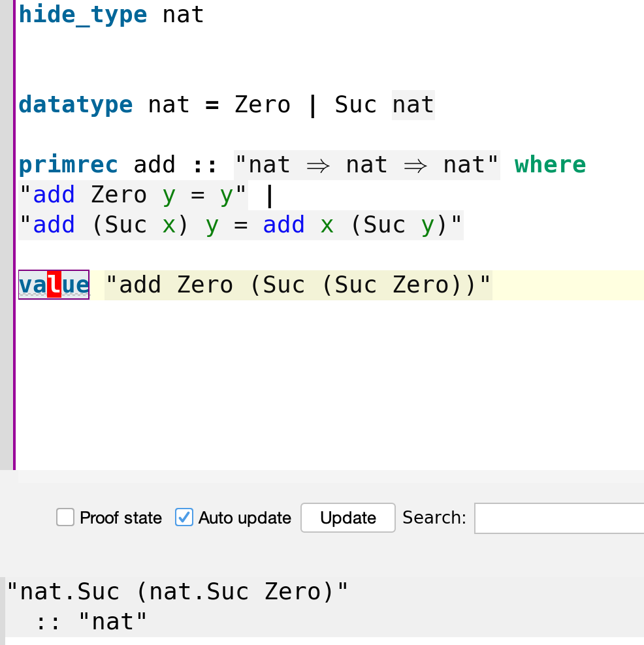This screenshot has height=645, width=644.
Task: Uncheck the Auto update checkbox
Action: (184, 518)
